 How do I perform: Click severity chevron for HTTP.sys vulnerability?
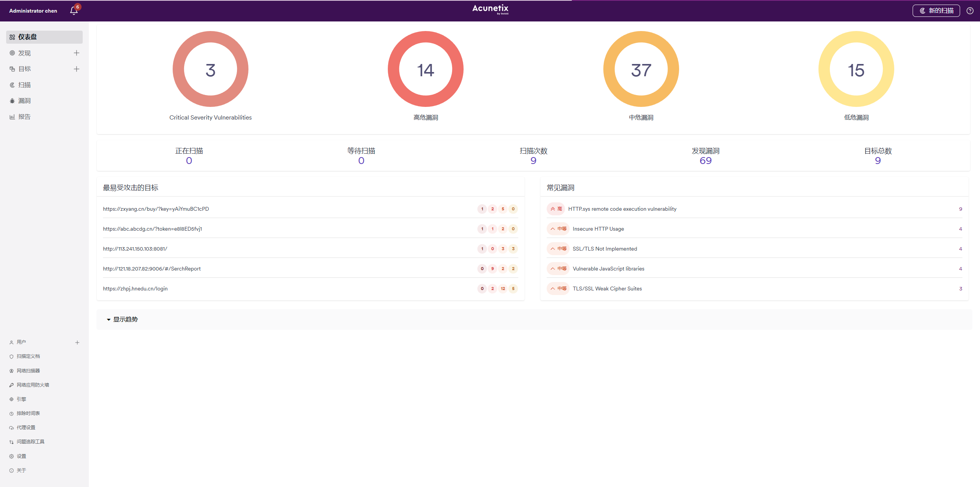coord(553,209)
